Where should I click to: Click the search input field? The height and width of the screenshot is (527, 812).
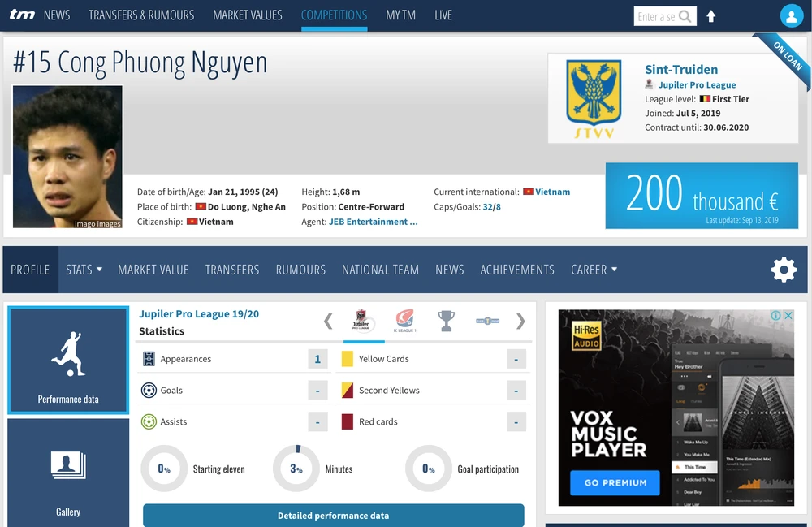click(x=656, y=16)
